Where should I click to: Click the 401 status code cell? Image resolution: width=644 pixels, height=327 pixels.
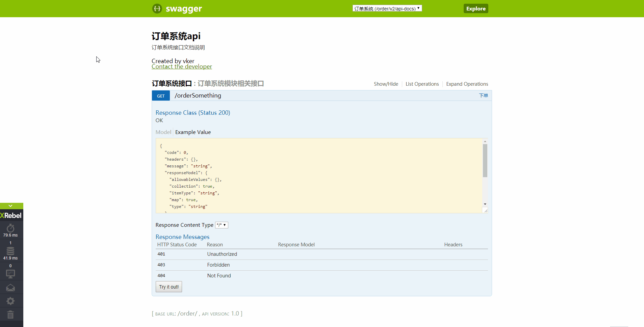(161, 254)
